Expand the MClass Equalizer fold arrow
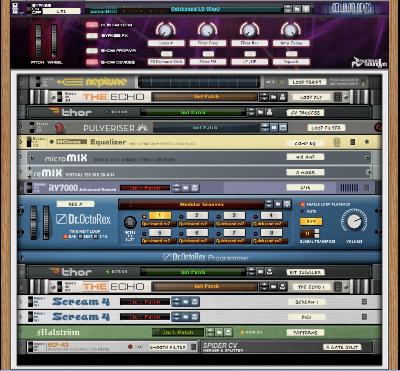Image resolution: width=400 pixels, height=371 pixels. pos(21,142)
